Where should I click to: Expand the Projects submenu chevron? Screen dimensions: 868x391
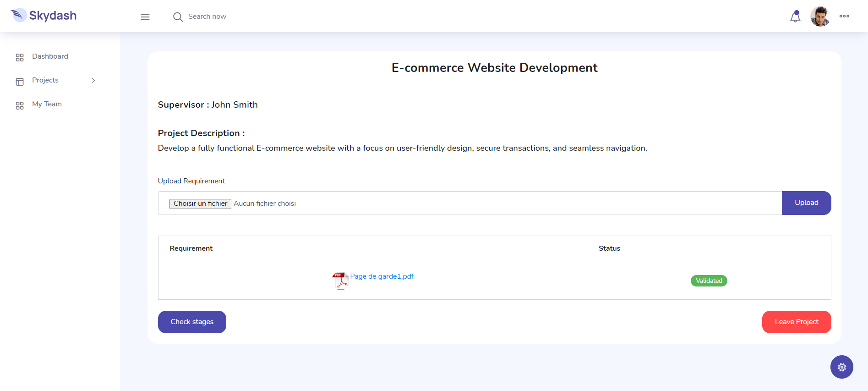[x=93, y=81]
